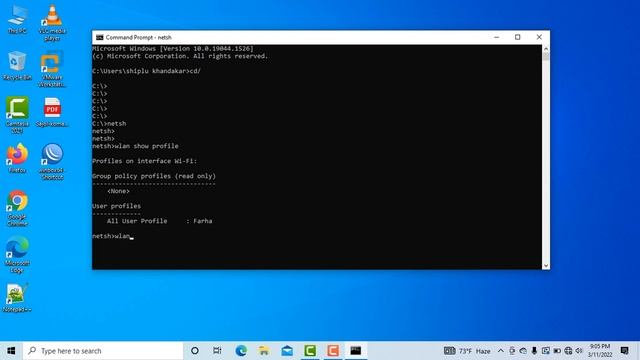
Task: Open File Explorer from taskbar
Action: [264, 351]
